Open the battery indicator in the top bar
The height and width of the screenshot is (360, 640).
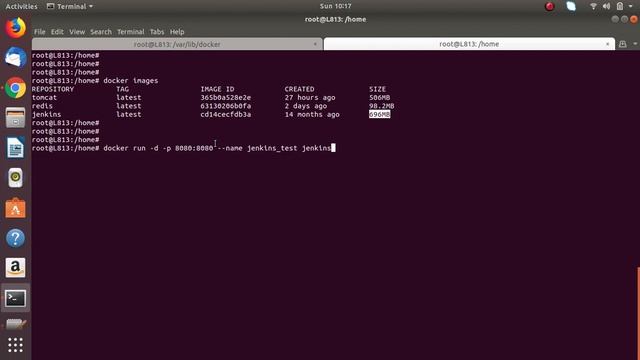pos(620,6)
